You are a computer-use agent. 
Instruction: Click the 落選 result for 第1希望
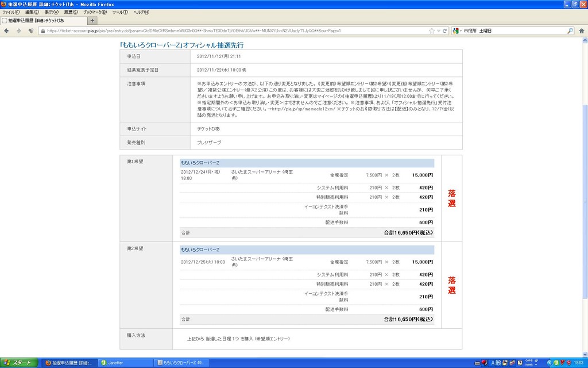pos(452,198)
